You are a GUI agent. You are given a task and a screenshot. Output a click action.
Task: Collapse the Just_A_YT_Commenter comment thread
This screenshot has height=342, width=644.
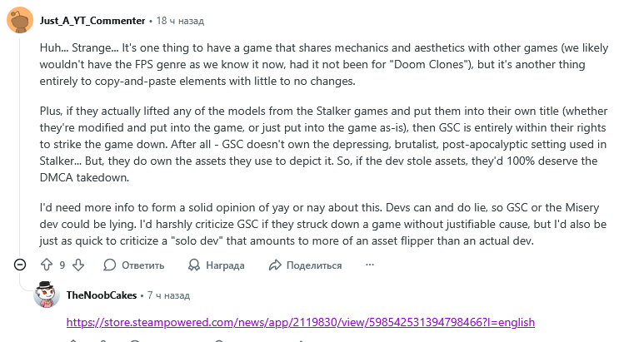20,265
